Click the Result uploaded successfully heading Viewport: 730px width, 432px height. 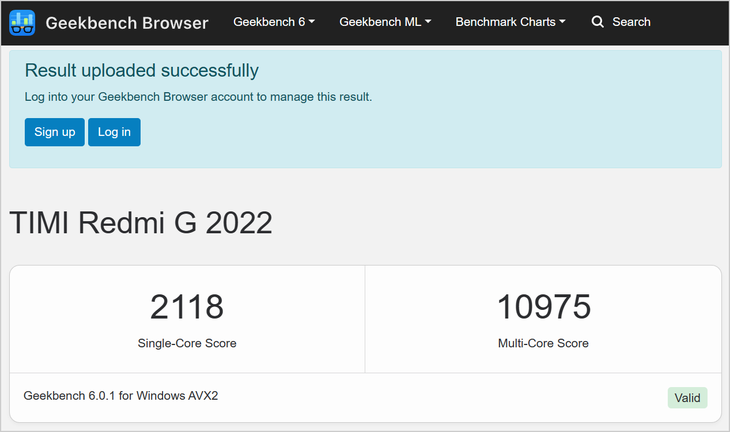(142, 71)
